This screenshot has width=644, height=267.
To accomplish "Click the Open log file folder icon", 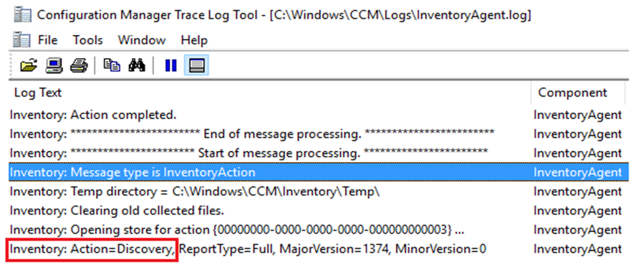I will coord(28,65).
